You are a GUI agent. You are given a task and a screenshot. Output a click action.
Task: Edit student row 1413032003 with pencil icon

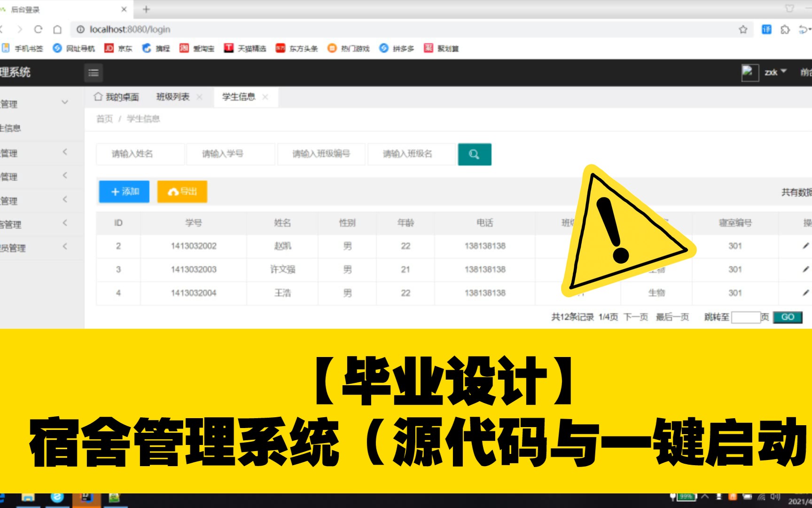805,270
